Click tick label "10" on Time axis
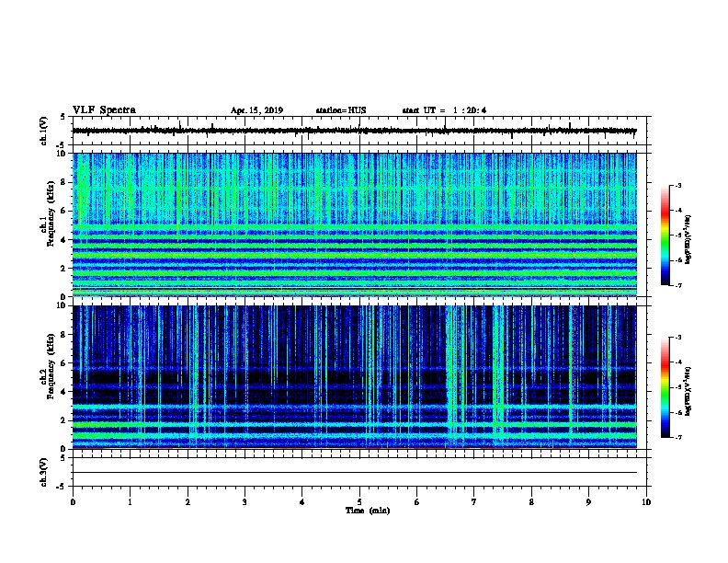The width and height of the screenshot is (728, 563). pos(646,501)
